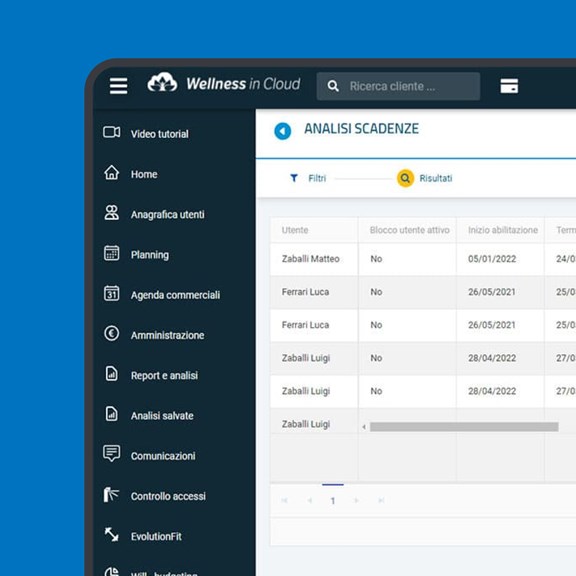Open Agenda commerciali menu item
The width and height of the screenshot is (576, 576).
(x=175, y=295)
